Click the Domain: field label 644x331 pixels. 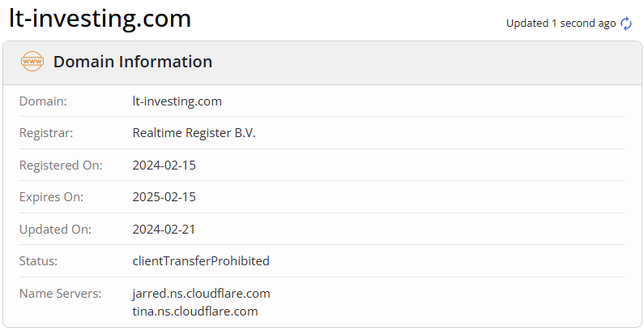pyautogui.click(x=43, y=101)
